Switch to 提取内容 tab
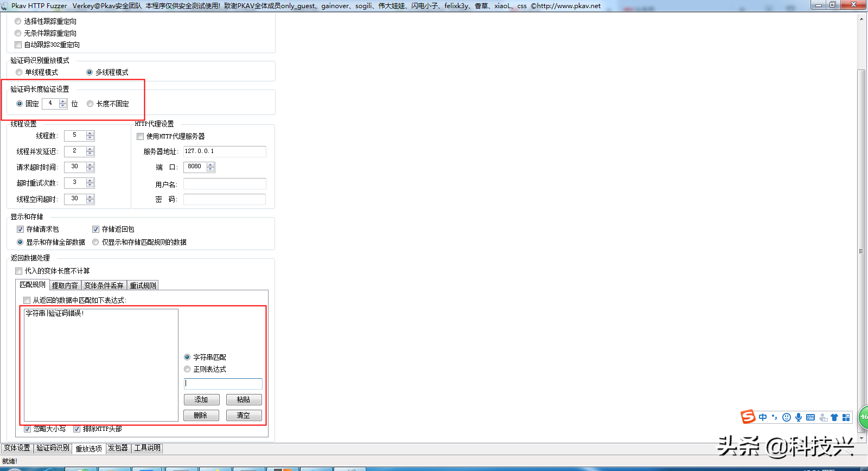 click(65, 285)
